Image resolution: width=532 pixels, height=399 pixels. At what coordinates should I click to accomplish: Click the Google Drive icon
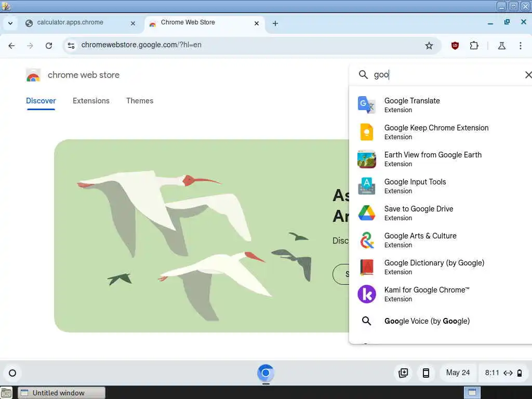click(366, 213)
